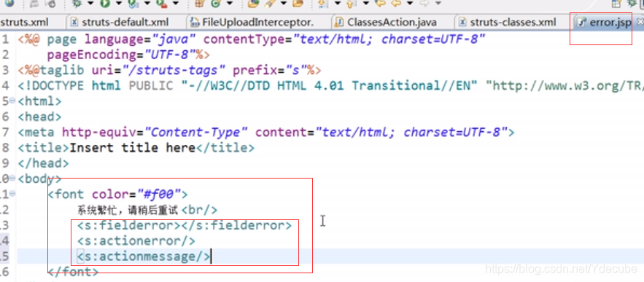This screenshot has width=644, height=282.
Task: Click the </head> closing tag
Action: [43, 163]
